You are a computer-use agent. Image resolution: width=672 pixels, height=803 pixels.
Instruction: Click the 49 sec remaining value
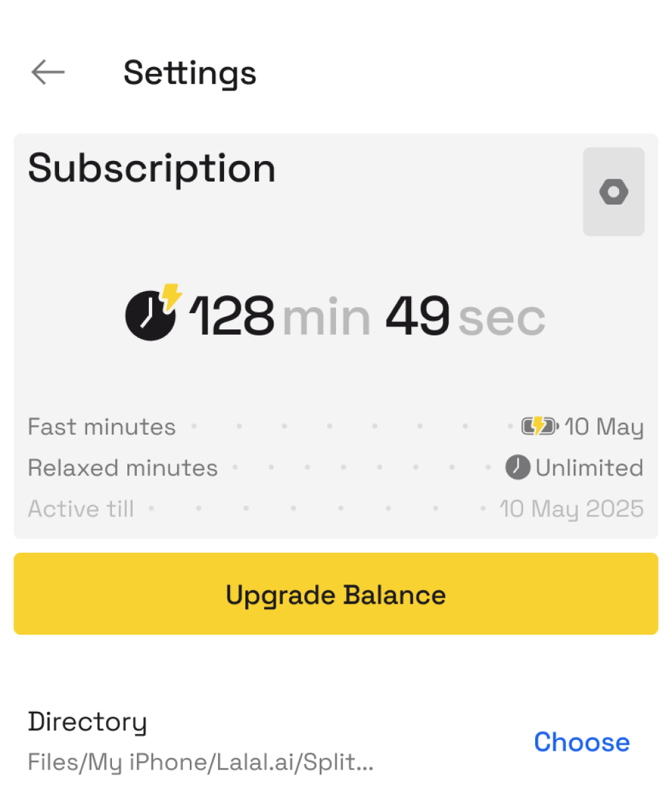click(x=417, y=315)
